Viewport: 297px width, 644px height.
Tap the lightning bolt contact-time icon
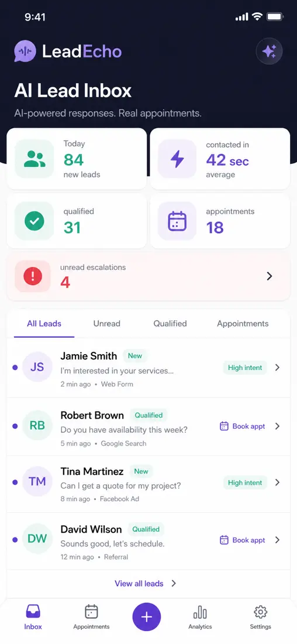tap(177, 159)
